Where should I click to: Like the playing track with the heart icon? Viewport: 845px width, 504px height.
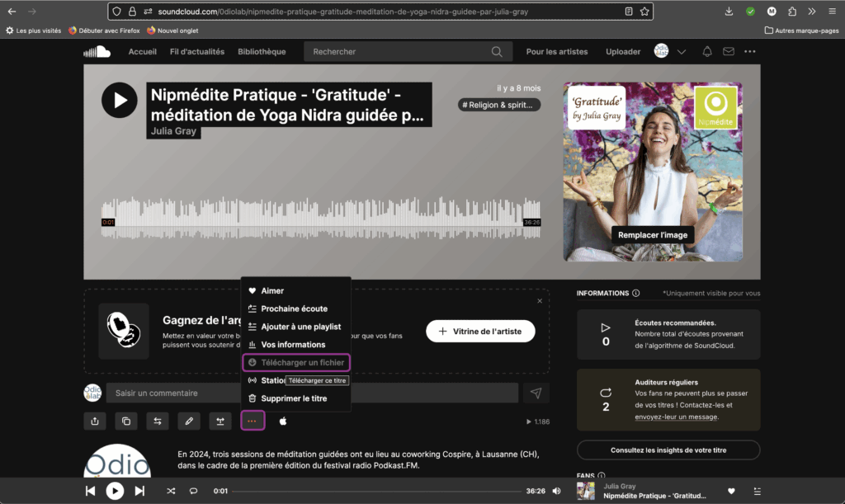(731, 491)
